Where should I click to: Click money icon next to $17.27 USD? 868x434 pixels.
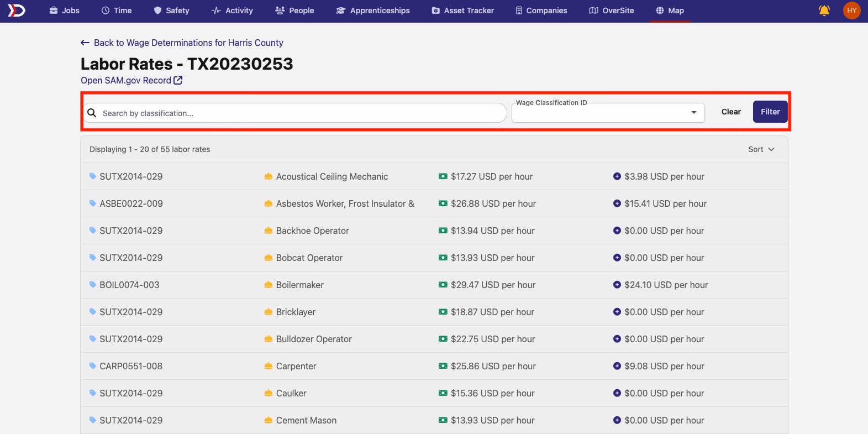tap(443, 176)
